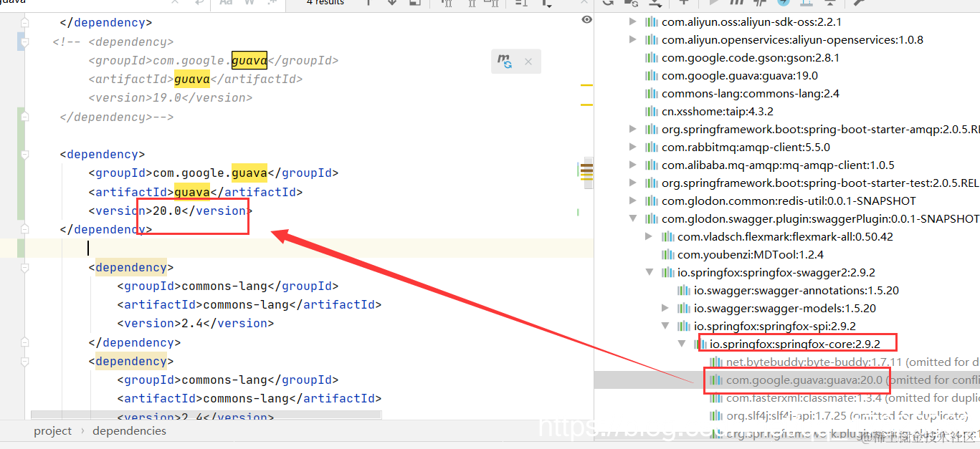Click editor horizontal scrollbar at bottom
The height and width of the screenshot is (449, 980).
(206, 415)
